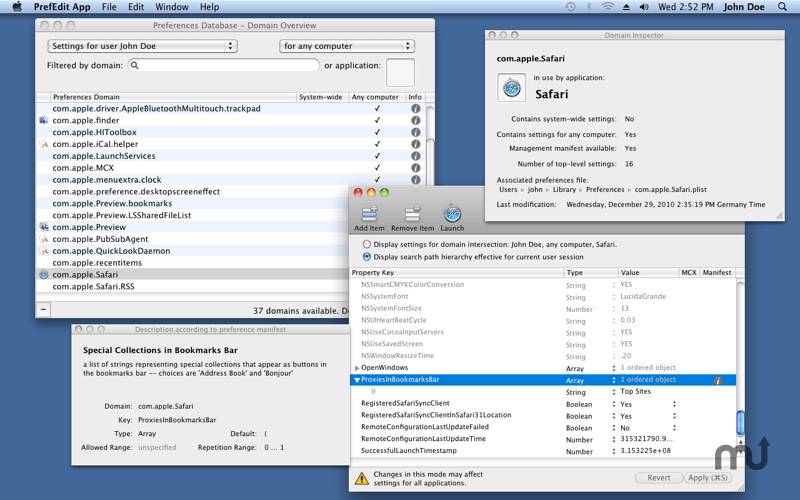Screen dimensions: 800x500
Task: Select the domain intersection display radio button
Action: click(x=366, y=244)
